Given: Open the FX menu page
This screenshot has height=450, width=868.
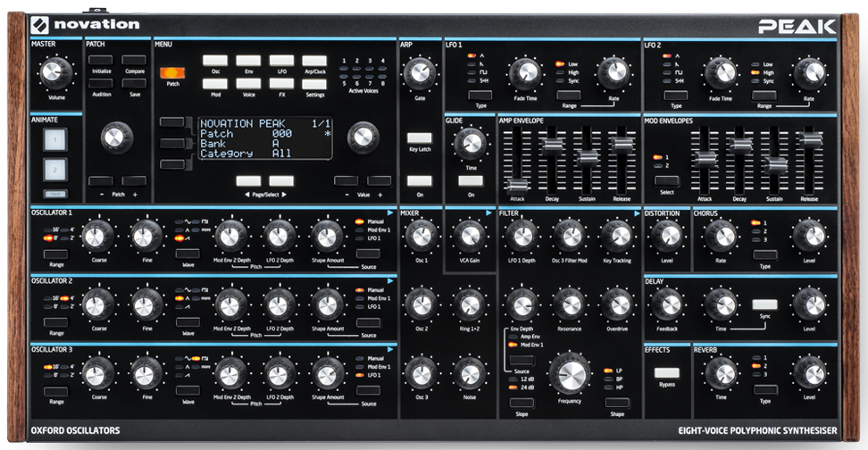Looking at the screenshot, I should pyautogui.click(x=282, y=84).
